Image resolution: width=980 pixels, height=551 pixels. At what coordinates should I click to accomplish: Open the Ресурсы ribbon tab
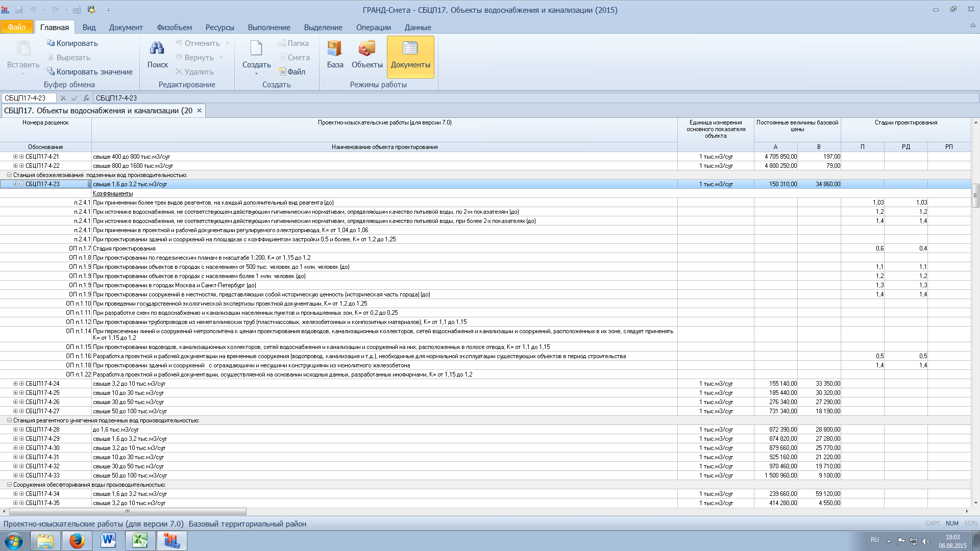coord(219,28)
